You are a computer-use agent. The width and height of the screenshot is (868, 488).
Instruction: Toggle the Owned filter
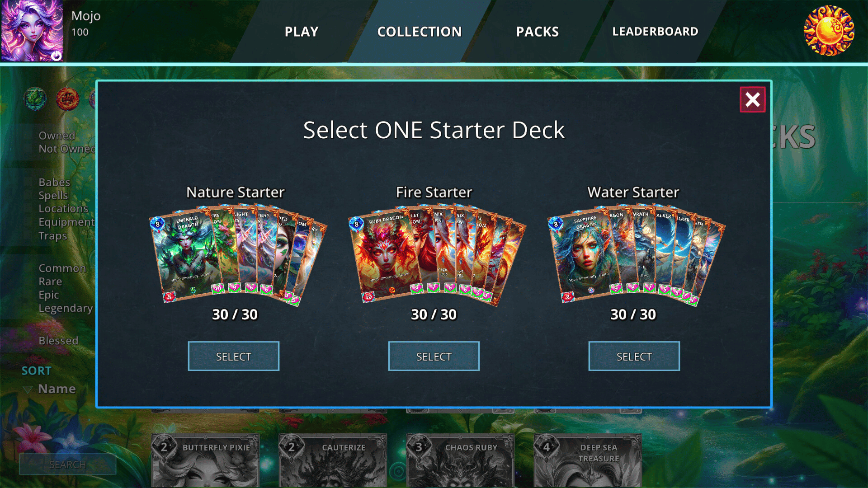tap(57, 136)
